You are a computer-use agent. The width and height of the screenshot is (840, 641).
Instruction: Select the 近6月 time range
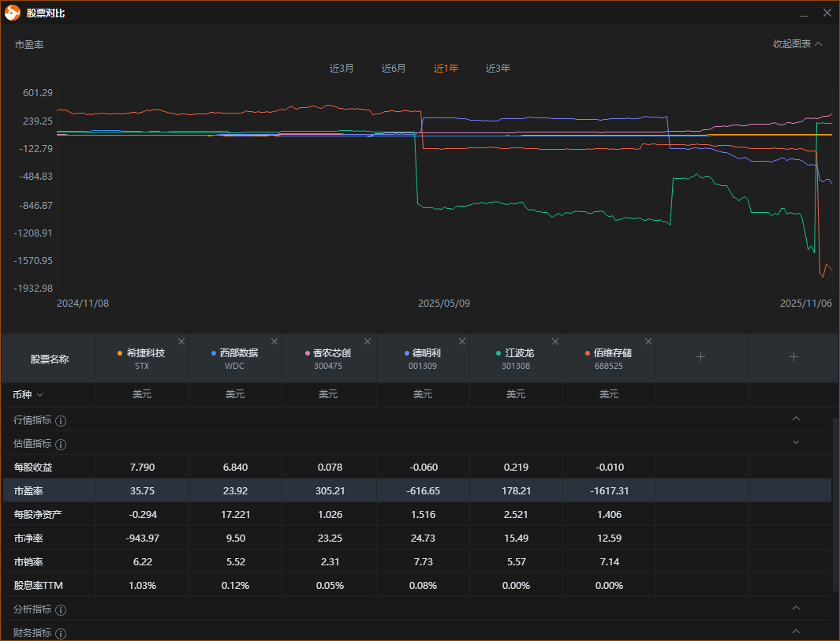tap(394, 69)
